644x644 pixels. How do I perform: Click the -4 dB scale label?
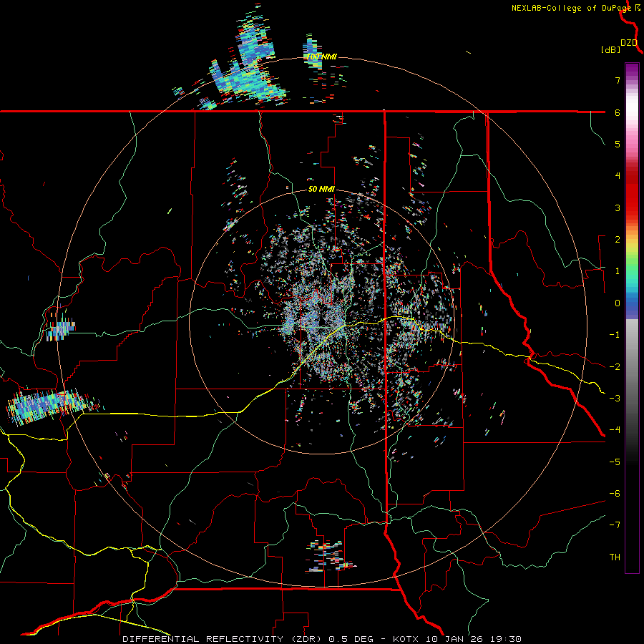(615, 430)
